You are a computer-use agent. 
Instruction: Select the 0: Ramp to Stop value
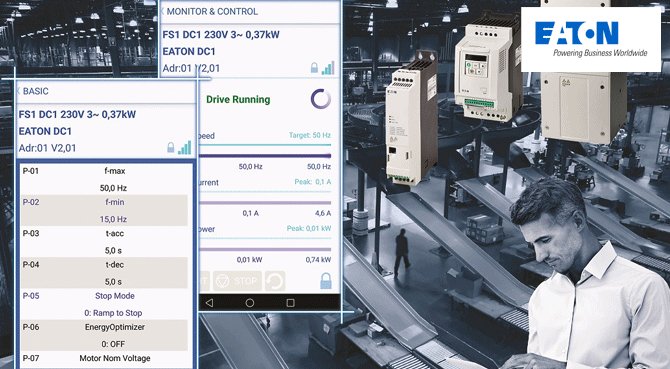(113, 313)
